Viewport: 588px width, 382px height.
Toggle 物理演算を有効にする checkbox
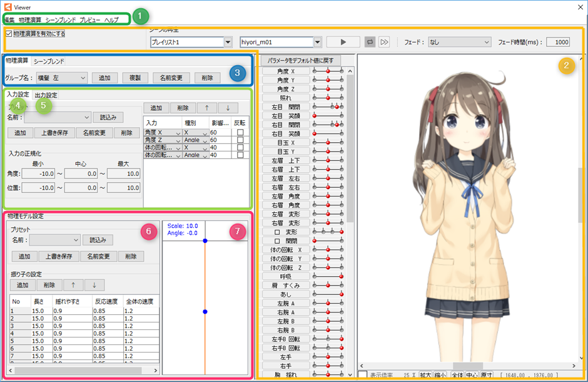(x=9, y=34)
